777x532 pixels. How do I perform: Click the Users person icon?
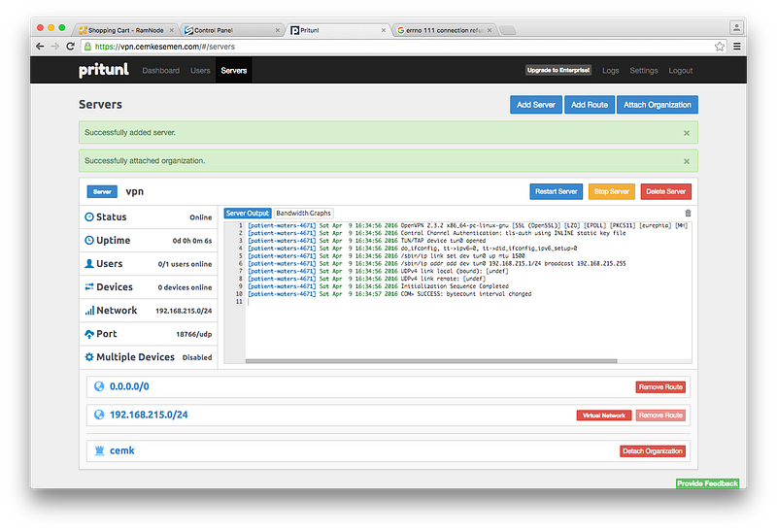pos(89,263)
